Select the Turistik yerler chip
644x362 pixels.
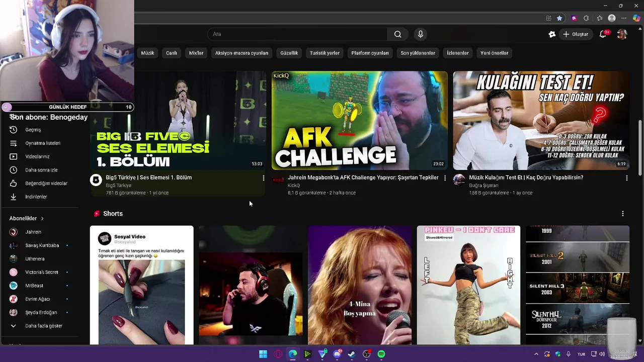[x=325, y=53]
